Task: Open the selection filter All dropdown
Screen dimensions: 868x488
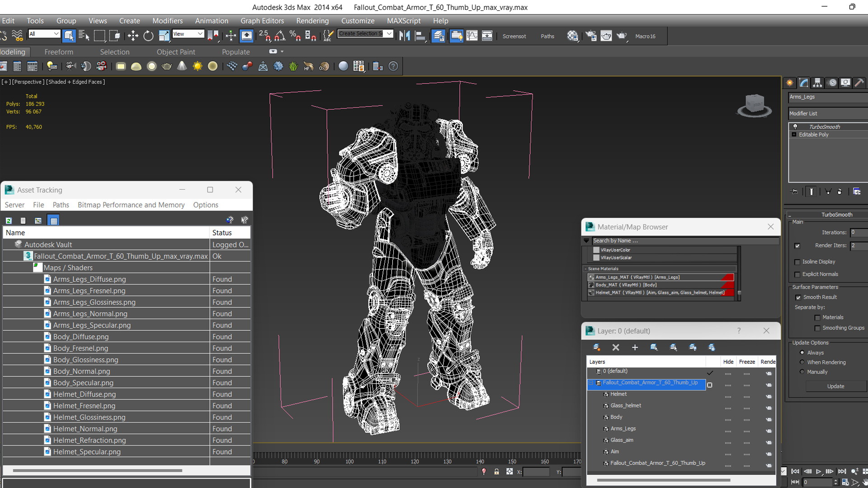Action: click(x=44, y=33)
